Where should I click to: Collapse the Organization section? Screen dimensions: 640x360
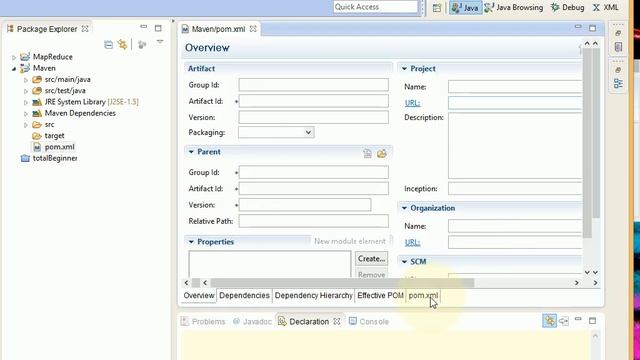[x=404, y=208]
